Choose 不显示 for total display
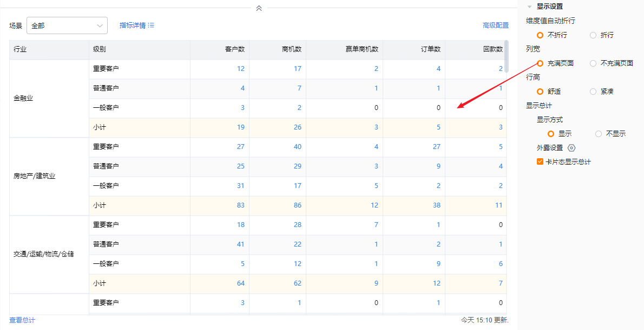This screenshot has width=644, height=330. point(599,134)
